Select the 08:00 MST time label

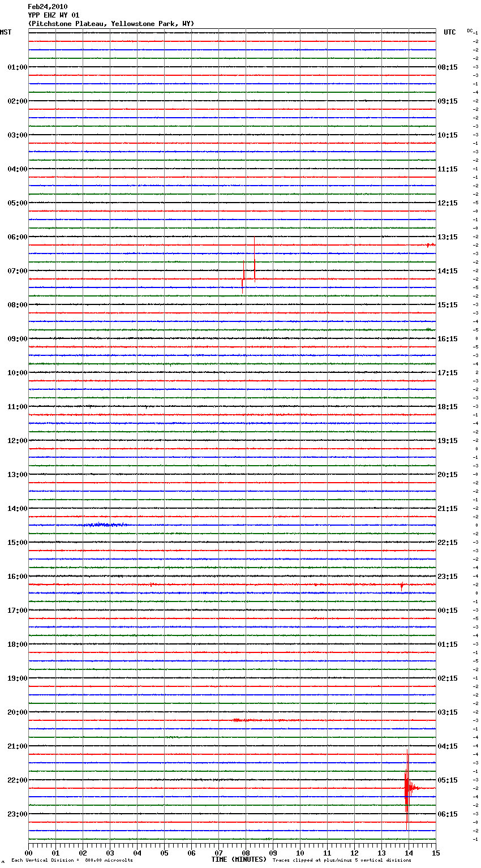point(18,305)
